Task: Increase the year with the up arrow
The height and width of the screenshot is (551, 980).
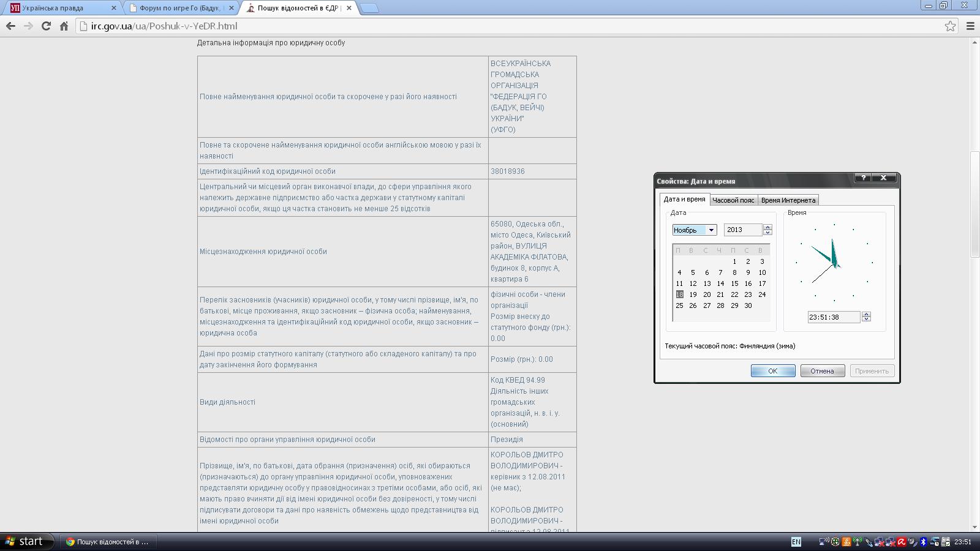Action: (x=767, y=227)
